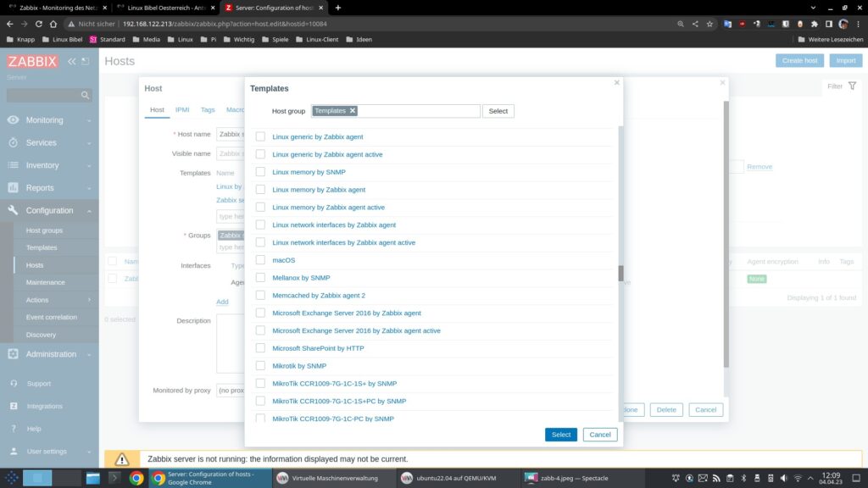Collapse the Configuration menu section

pos(89,211)
